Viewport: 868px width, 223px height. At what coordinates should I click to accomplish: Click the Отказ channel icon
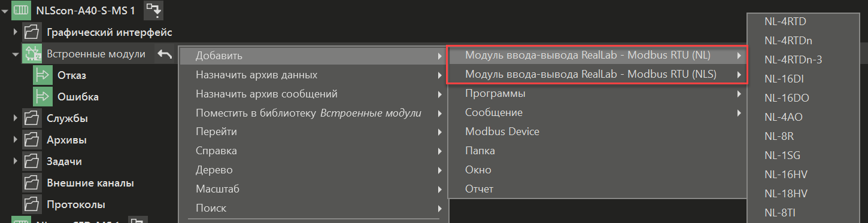(x=42, y=75)
